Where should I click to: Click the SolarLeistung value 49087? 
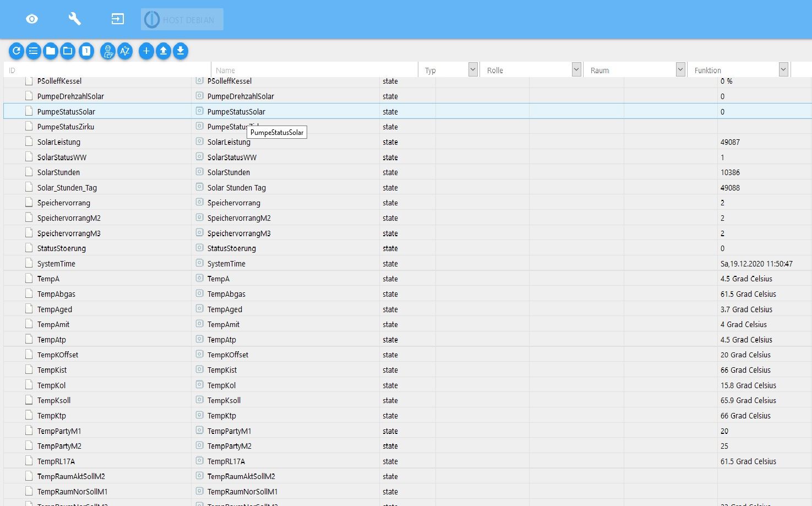coord(730,142)
